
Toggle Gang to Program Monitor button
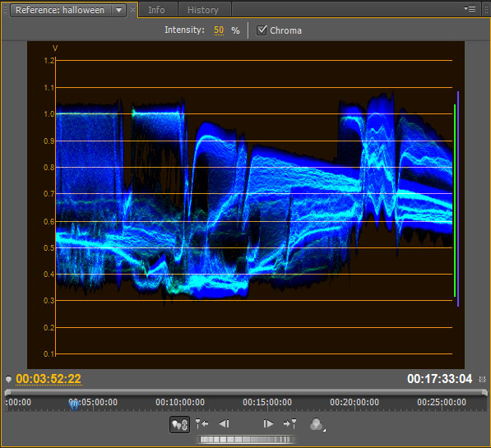pos(179,424)
